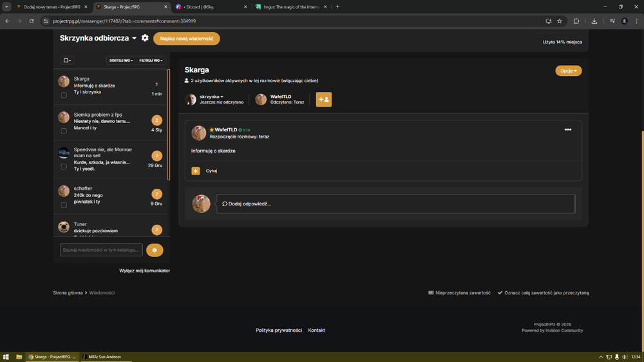Tick the checkbox for the Skarga conversation

coord(64,95)
